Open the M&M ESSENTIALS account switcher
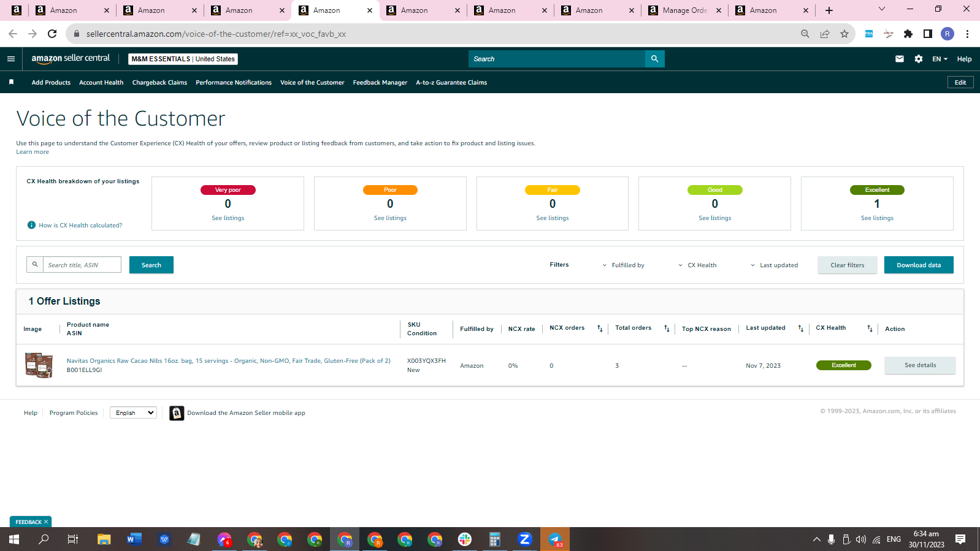Image resolution: width=980 pixels, height=551 pixels. point(183,59)
